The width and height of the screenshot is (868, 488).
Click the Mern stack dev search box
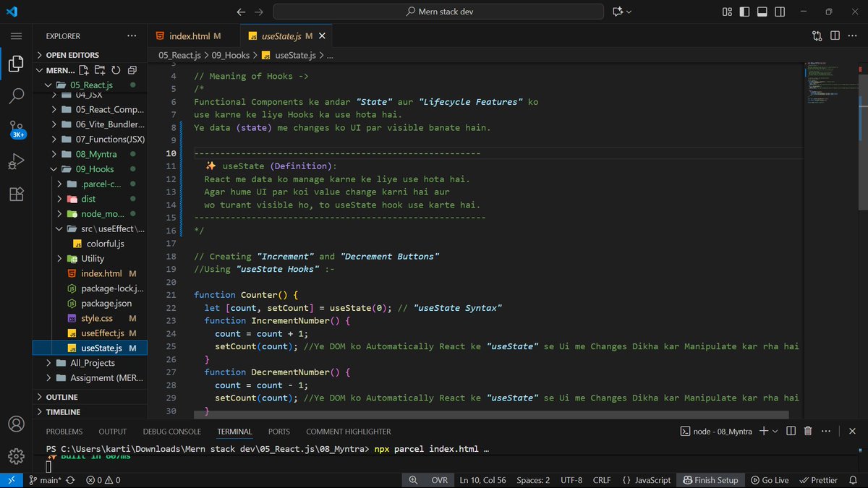438,12
